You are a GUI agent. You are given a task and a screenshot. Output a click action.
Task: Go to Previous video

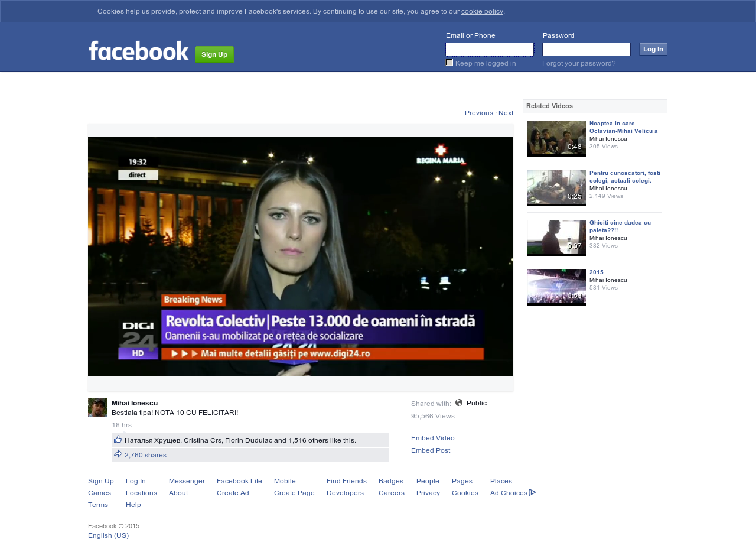click(x=479, y=113)
